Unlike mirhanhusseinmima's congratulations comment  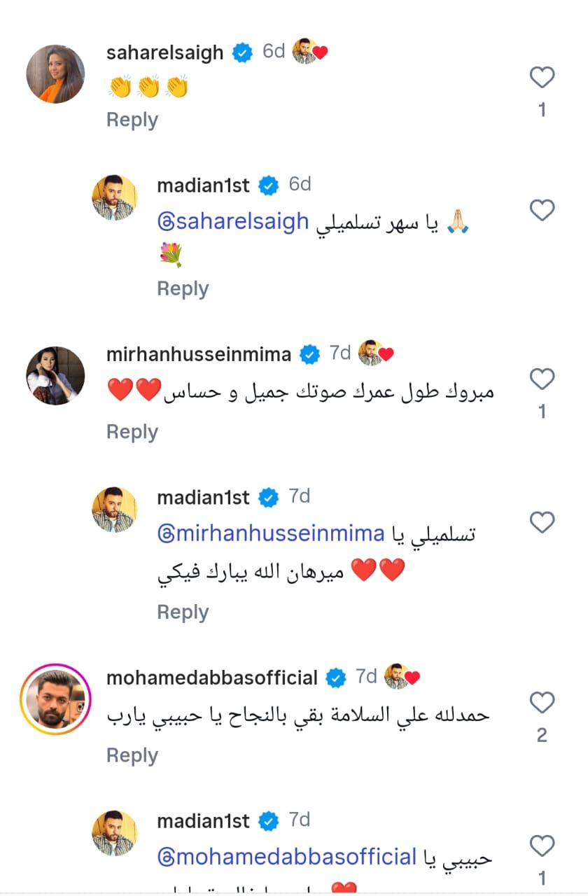(x=542, y=379)
